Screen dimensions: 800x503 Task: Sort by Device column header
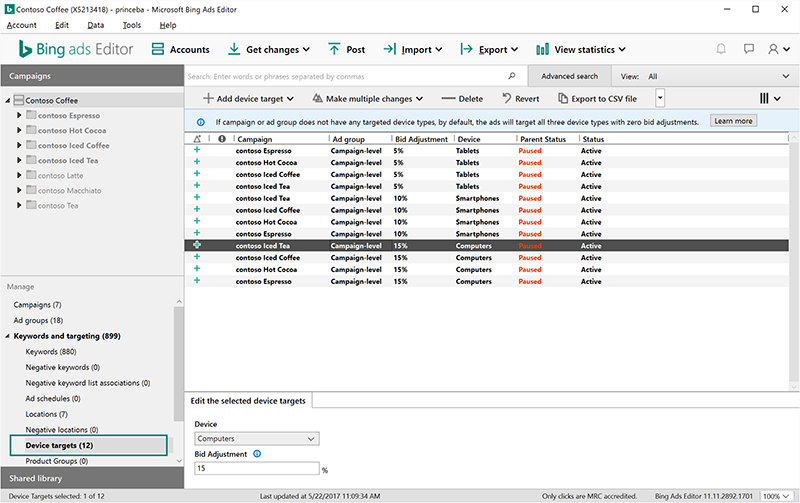point(469,139)
